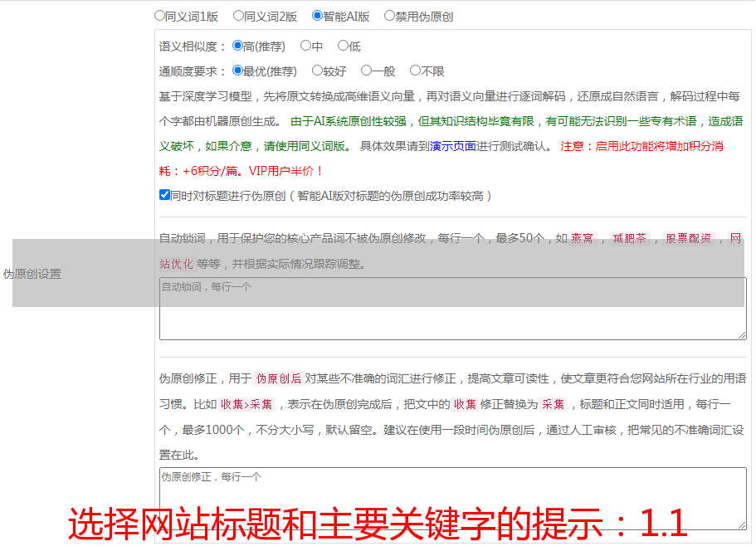Click the 股票配资 example keyword
The image size is (756, 546).
[x=689, y=238]
